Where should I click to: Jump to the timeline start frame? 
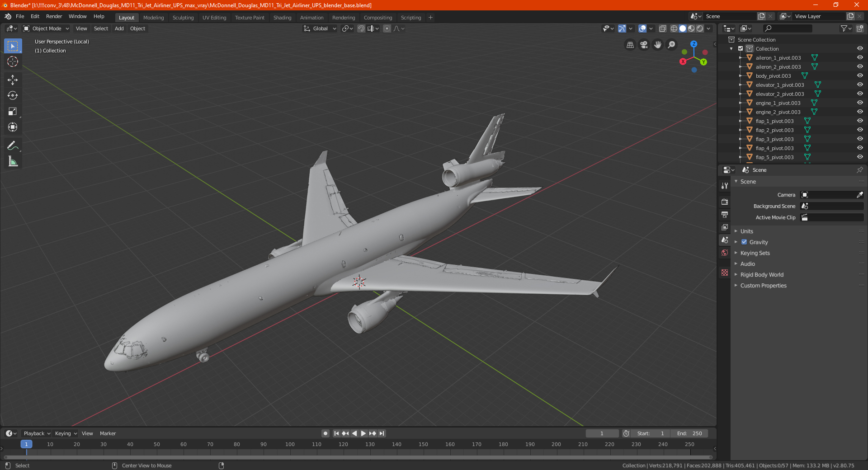click(336, 433)
